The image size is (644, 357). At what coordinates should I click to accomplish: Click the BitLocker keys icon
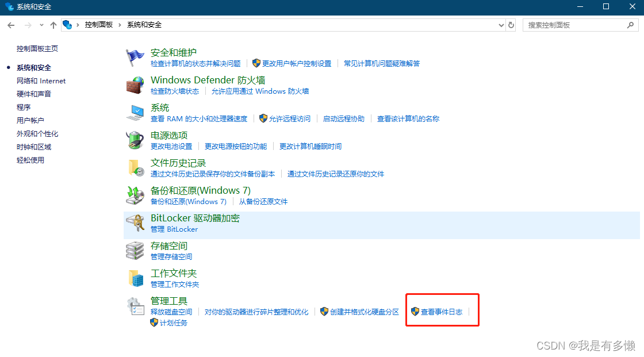tap(135, 222)
